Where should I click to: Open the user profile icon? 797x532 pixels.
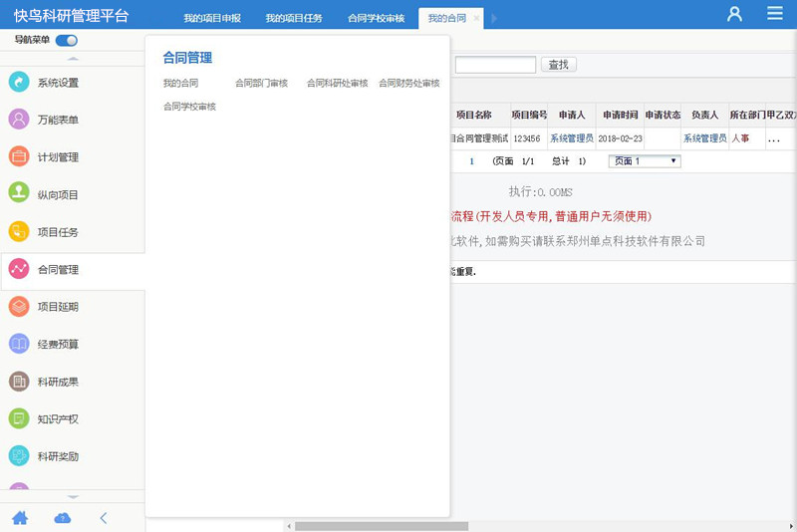tap(734, 14)
